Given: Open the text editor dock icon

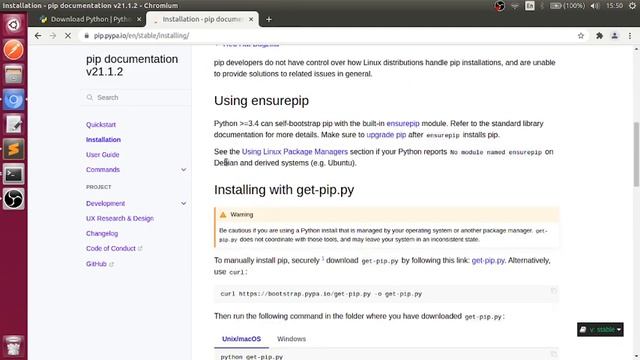Looking at the screenshot, I should click(x=13, y=124).
